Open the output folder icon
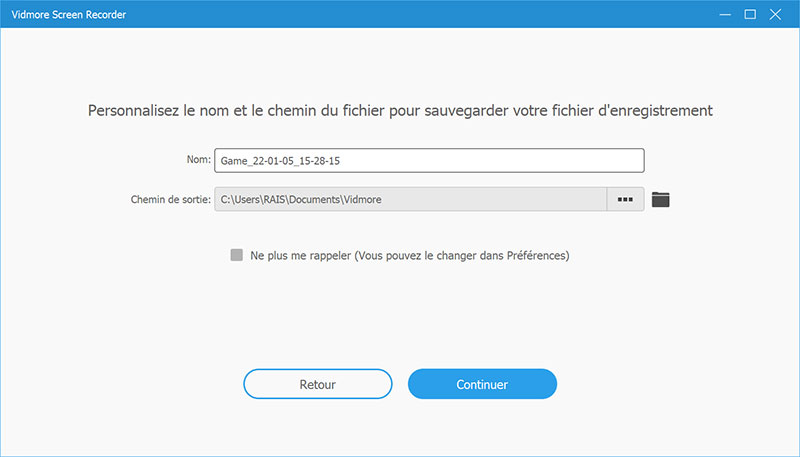 660,199
